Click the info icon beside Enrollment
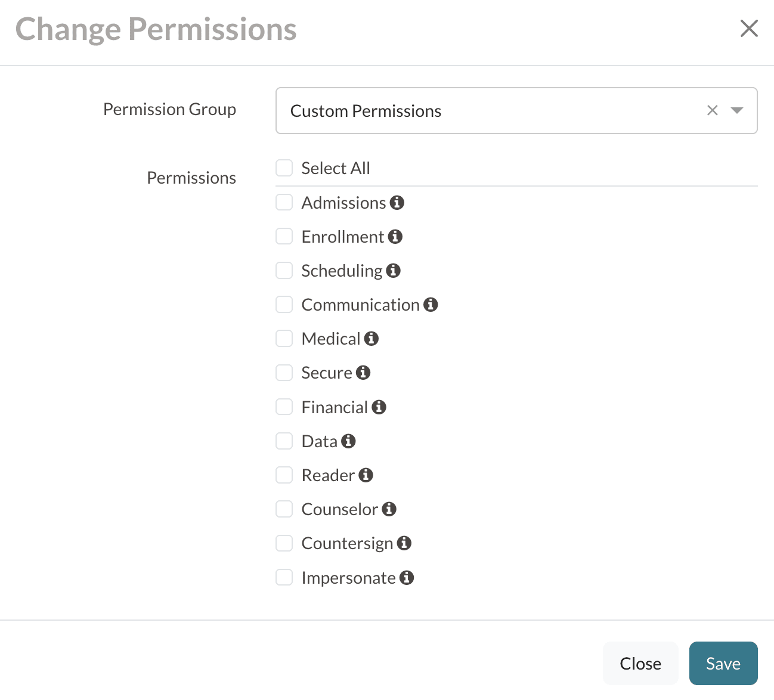The image size is (774, 700). [395, 237]
